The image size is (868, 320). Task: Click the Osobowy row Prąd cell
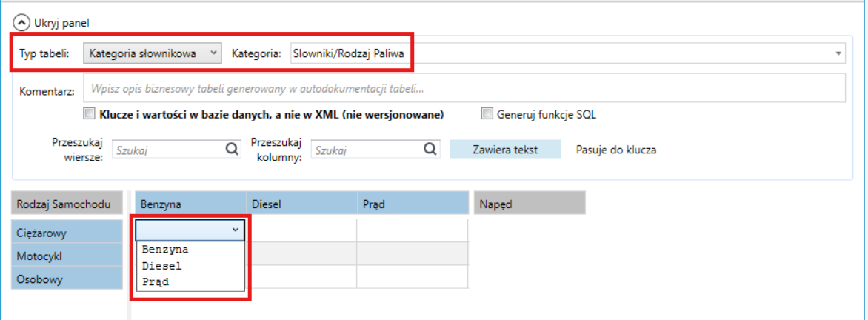click(x=413, y=277)
